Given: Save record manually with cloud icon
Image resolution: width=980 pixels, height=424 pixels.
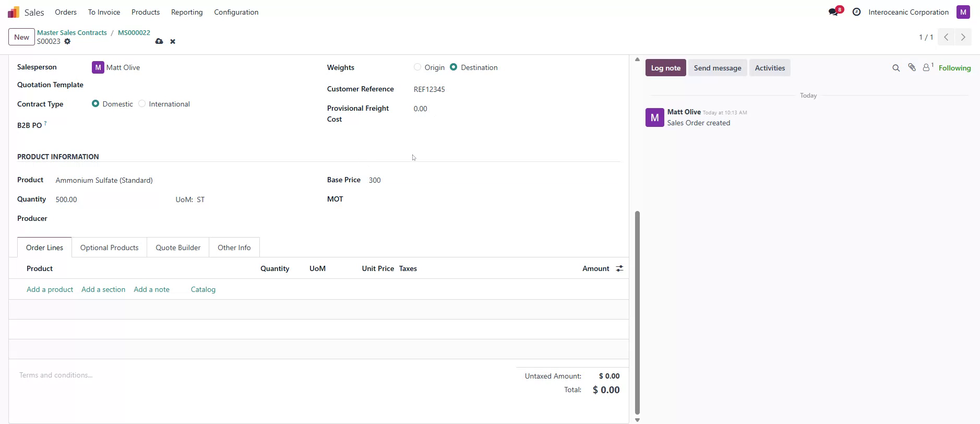Looking at the screenshot, I should [x=159, y=41].
